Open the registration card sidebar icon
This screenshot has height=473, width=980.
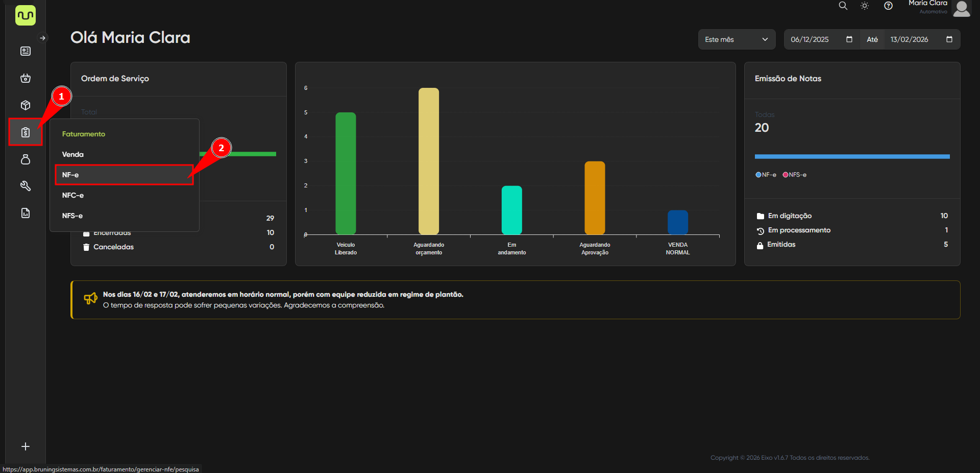click(x=26, y=51)
